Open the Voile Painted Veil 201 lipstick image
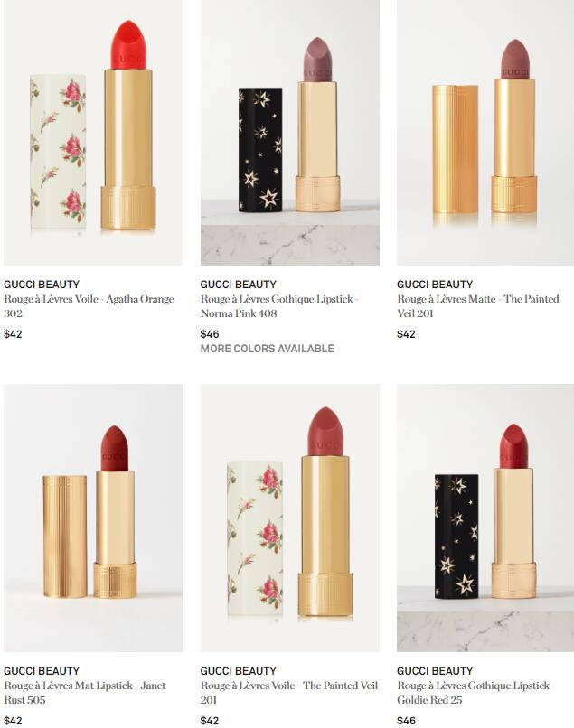Screen dimensions: 574x728 (x=290, y=518)
